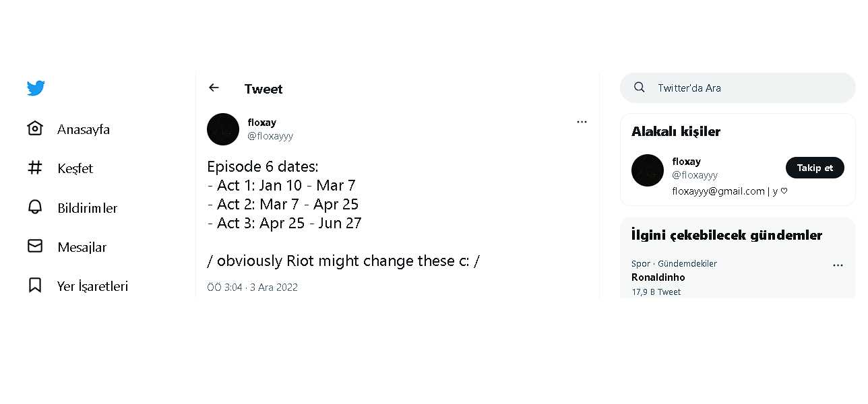Open the @floxayyy handle in the tweet header
Screen dimensions: 868x404
pyautogui.click(x=270, y=136)
